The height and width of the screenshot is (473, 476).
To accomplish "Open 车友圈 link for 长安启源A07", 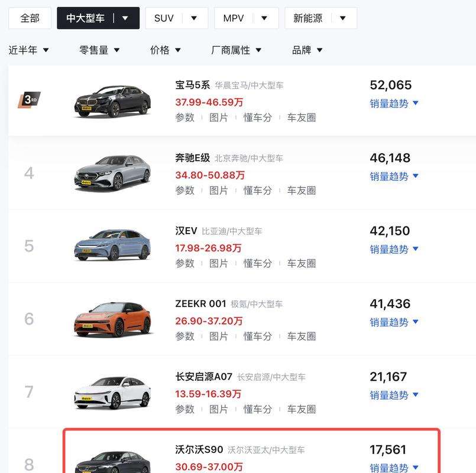I will [302, 409].
